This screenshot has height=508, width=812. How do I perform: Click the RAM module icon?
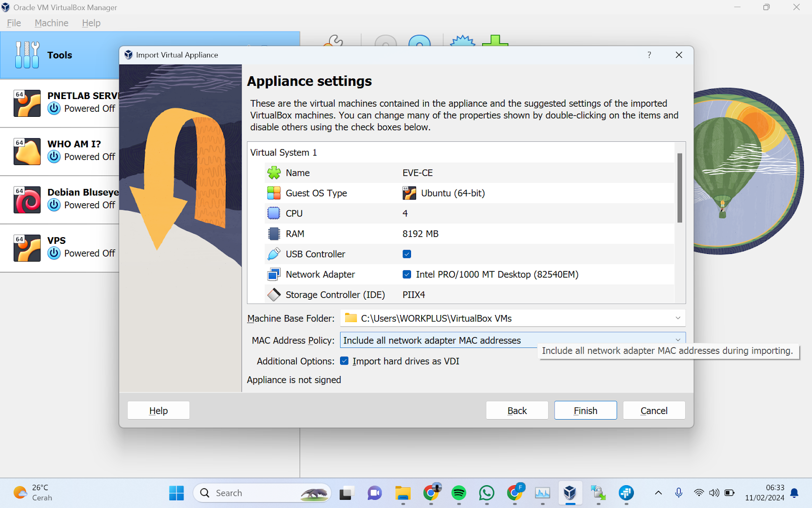pos(274,234)
